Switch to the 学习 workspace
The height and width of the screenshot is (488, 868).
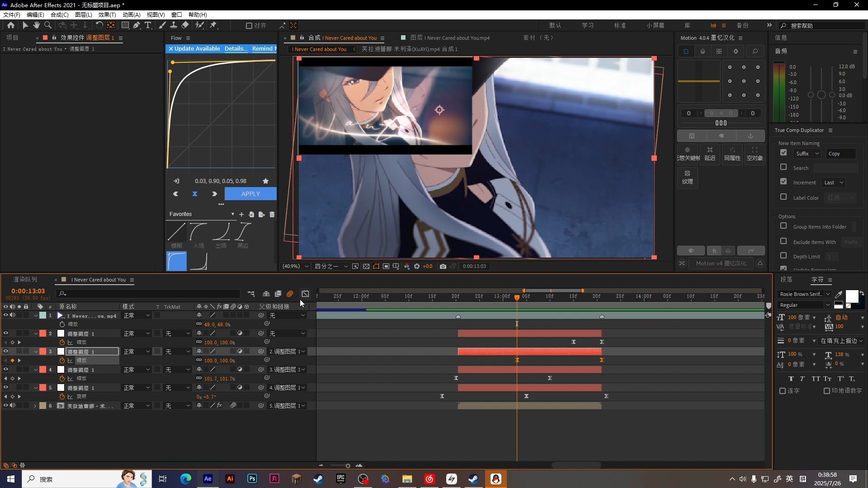point(588,26)
